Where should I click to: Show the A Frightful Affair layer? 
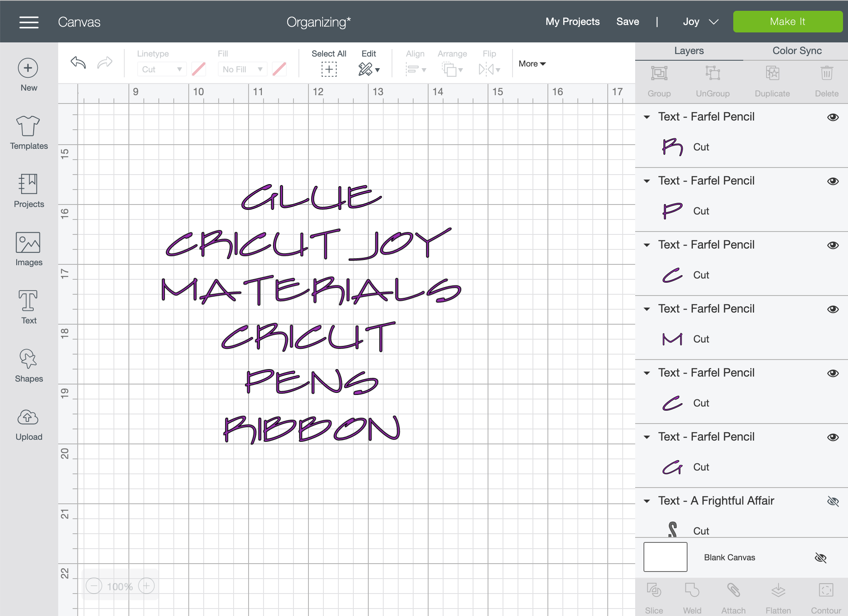coord(833,501)
